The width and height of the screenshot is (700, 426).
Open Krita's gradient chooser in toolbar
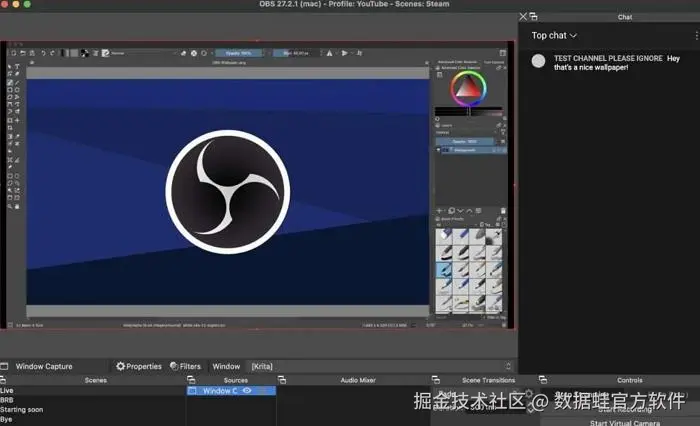[65, 53]
